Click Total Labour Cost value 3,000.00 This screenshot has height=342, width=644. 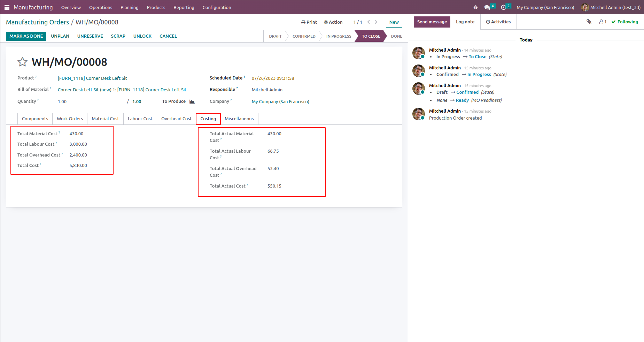click(x=78, y=144)
